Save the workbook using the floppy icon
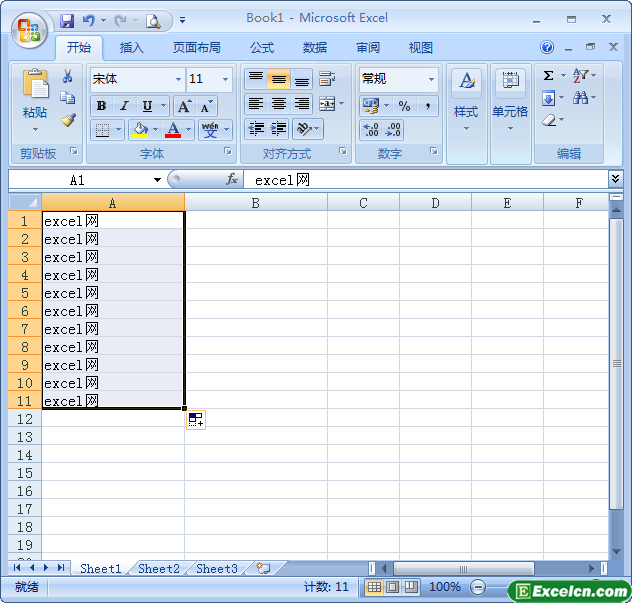This screenshot has height=603, width=632. pos(67,20)
